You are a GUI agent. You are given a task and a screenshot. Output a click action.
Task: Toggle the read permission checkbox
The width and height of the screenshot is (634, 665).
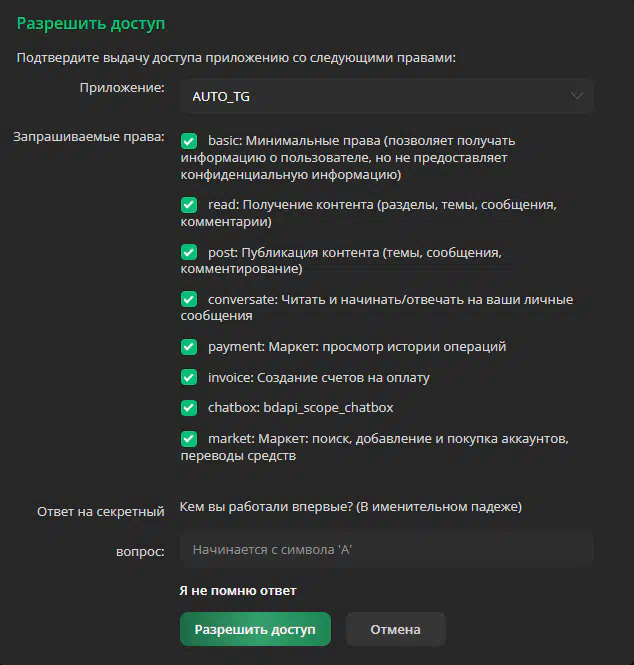point(189,205)
